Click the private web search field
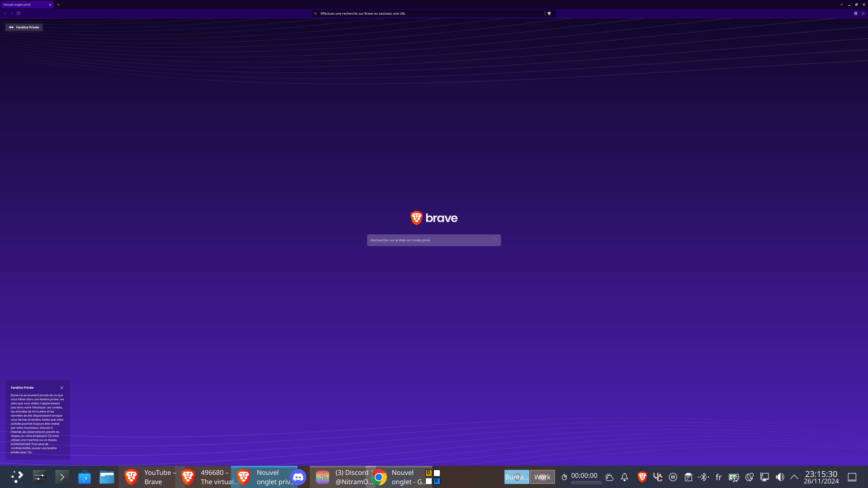The width and height of the screenshot is (868, 488). coord(434,240)
